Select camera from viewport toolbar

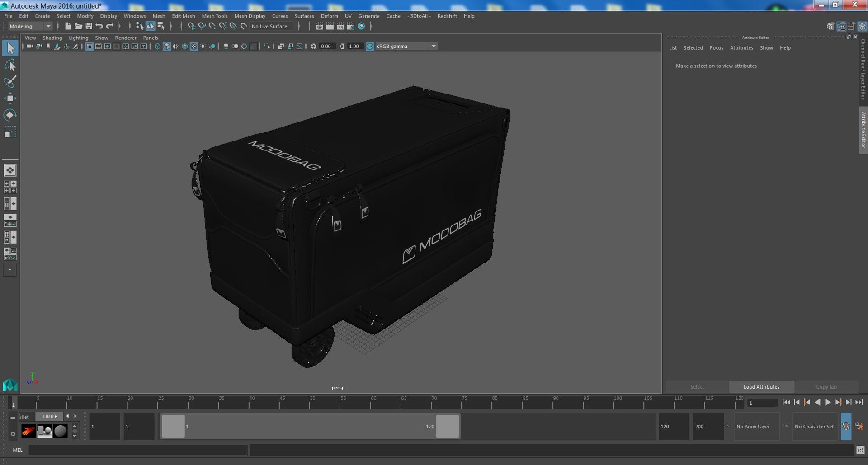click(30, 46)
